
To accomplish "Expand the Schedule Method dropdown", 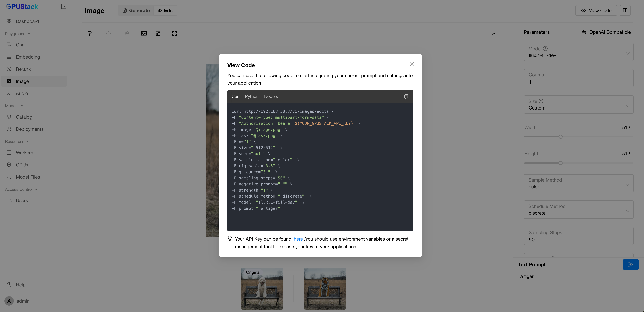I will (578, 210).
